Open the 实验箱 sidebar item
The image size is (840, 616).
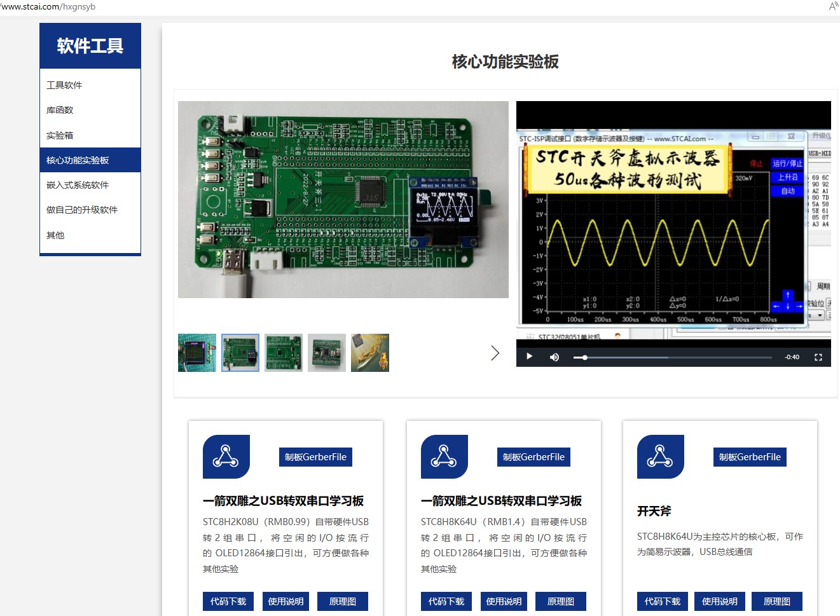(x=90, y=135)
